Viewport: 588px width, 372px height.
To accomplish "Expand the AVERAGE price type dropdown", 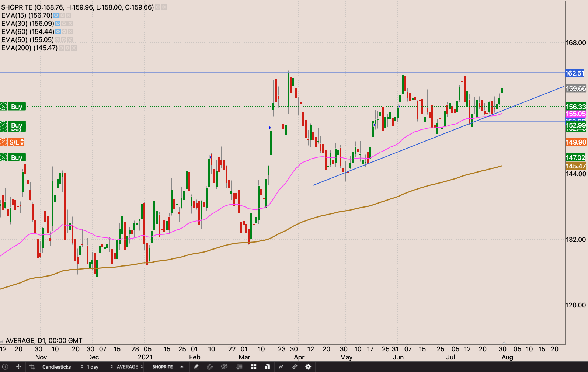I will [x=130, y=367].
